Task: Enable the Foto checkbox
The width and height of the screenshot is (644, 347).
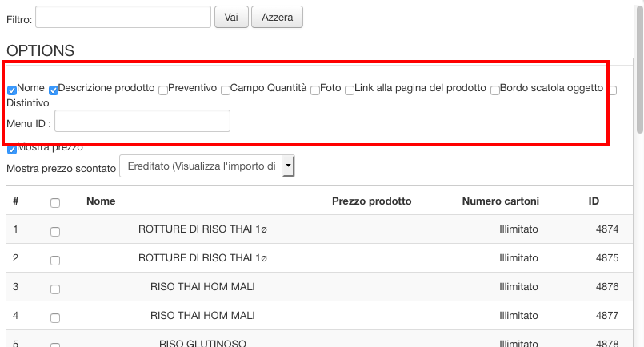Action: (x=315, y=90)
